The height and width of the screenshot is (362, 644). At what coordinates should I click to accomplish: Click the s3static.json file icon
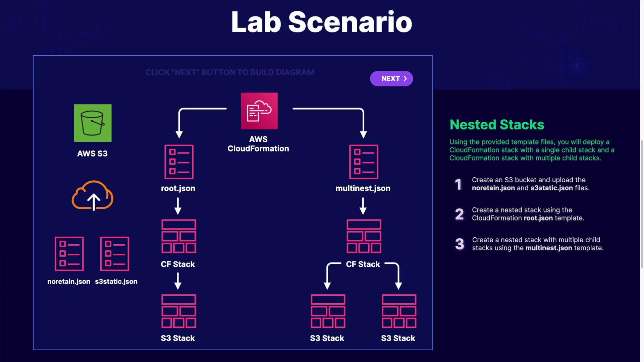pos(115,254)
